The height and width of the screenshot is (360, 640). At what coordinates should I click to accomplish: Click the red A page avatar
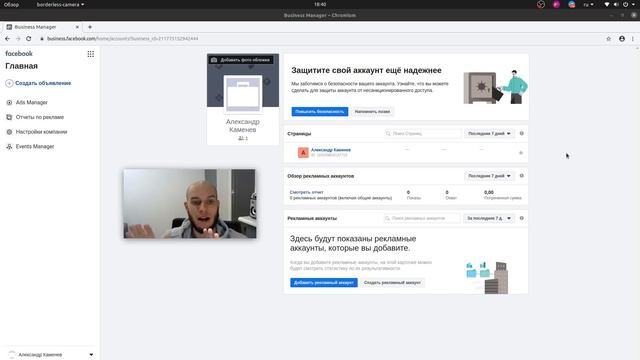click(303, 153)
